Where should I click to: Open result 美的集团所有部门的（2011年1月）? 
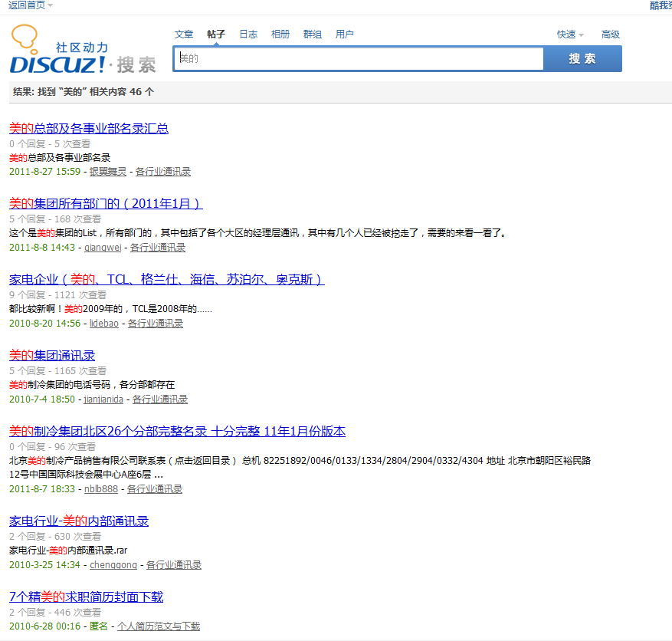(x=106, y=204)
